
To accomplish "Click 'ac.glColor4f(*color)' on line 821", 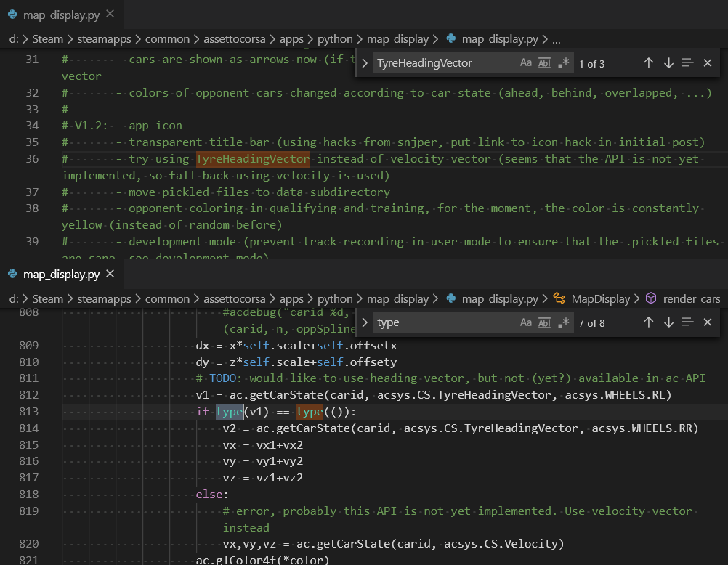I will (262, 559).
